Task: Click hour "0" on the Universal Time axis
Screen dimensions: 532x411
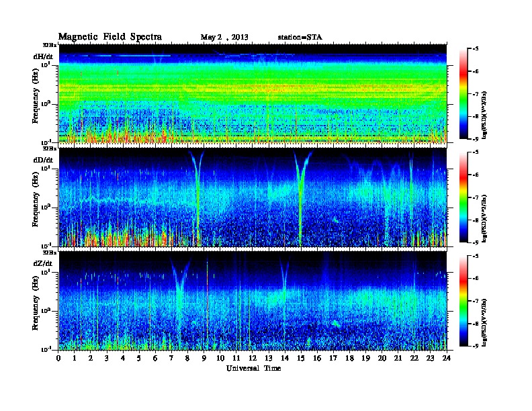Action: (58, 359)
